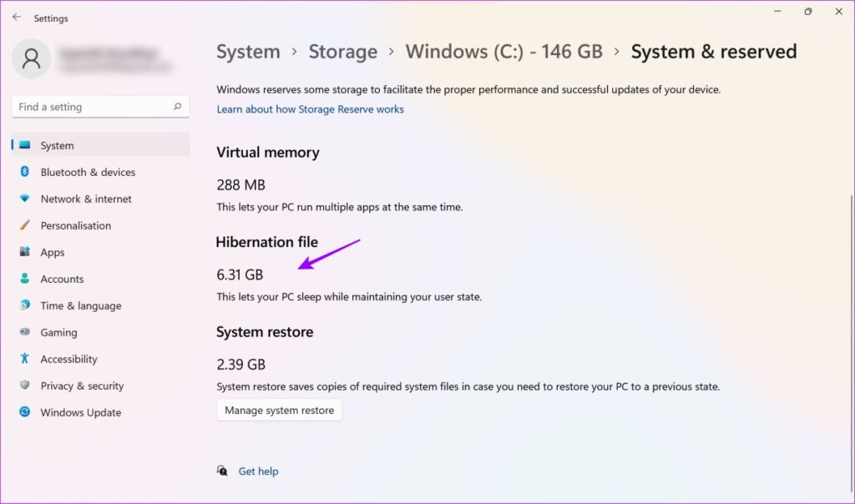The height and width of the screenshot is (504, 855).
Task: Click the Apps grid icon in sidebar
Action: point(25,252)
